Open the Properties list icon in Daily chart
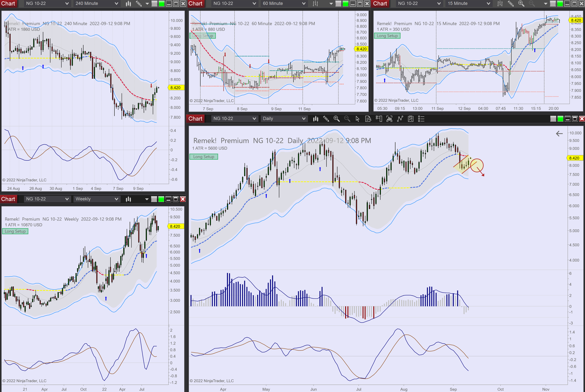Viewport: 585px width, 392px height. tap(421, 119)
